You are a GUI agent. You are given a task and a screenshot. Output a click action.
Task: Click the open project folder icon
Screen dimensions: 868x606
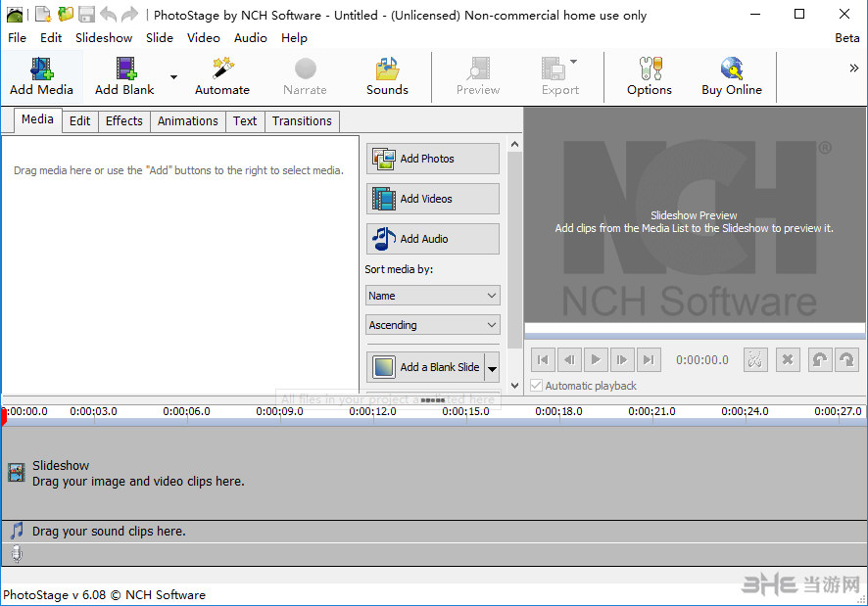click(x=66, y=14)
